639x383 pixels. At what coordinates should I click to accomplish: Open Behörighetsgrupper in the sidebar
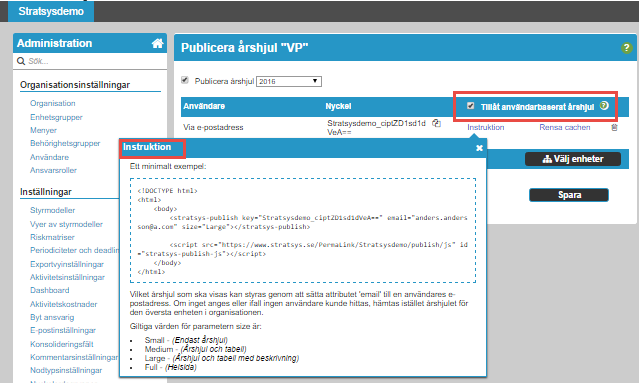point(65,143)
